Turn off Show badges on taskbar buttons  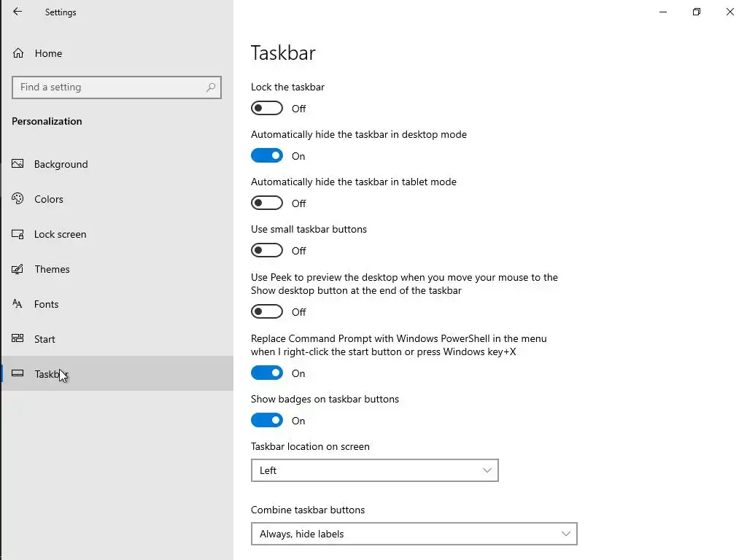point(267,421)
